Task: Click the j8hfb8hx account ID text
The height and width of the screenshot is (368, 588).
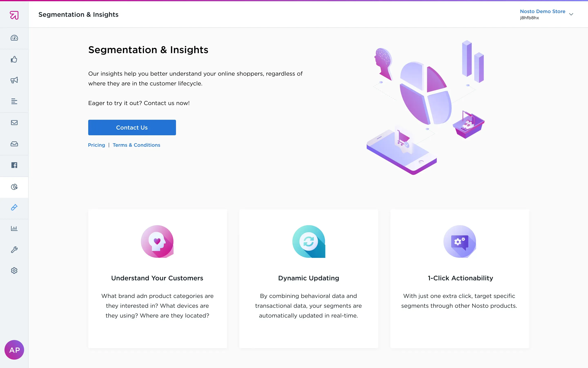Action: (529, 18)
